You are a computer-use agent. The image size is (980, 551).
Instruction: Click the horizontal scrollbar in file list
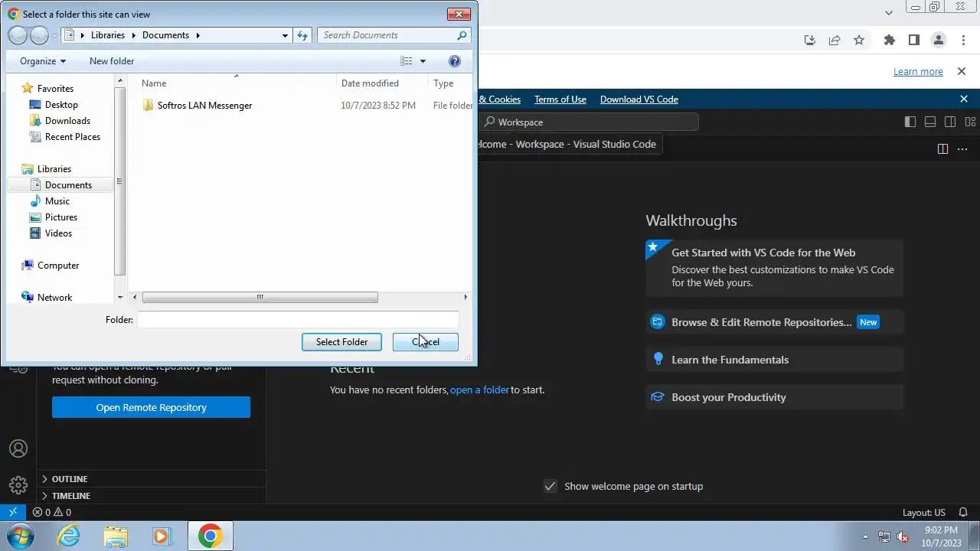click(260, 297)
